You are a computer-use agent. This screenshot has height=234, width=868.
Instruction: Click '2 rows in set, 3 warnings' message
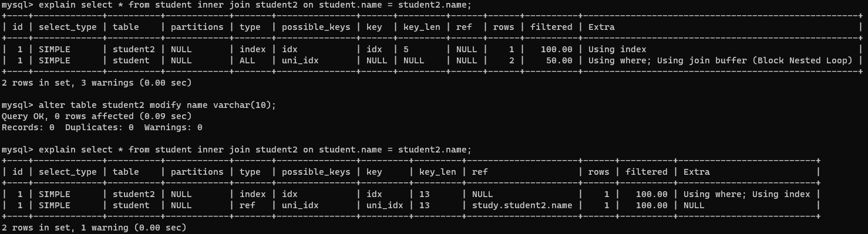[x=96, y=83]
